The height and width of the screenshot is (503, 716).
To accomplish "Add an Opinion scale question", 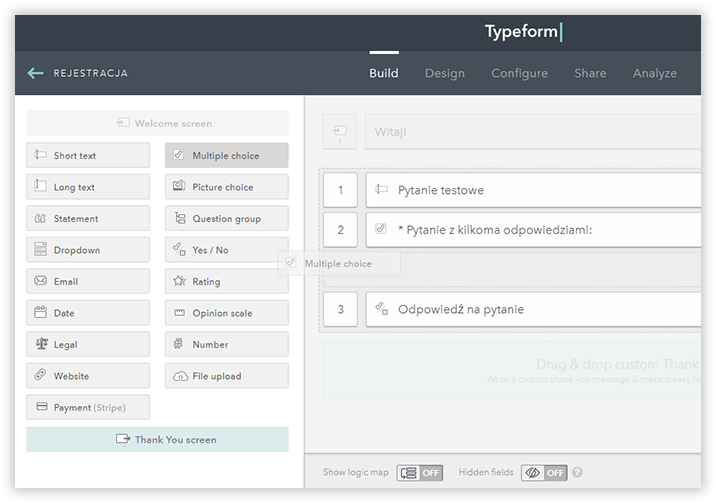I will 226,313.
